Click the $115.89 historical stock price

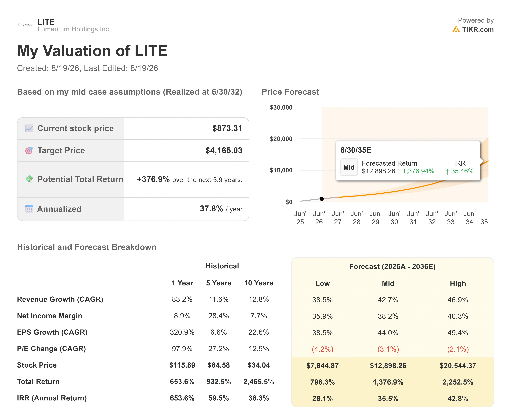[x=182, y=365]
